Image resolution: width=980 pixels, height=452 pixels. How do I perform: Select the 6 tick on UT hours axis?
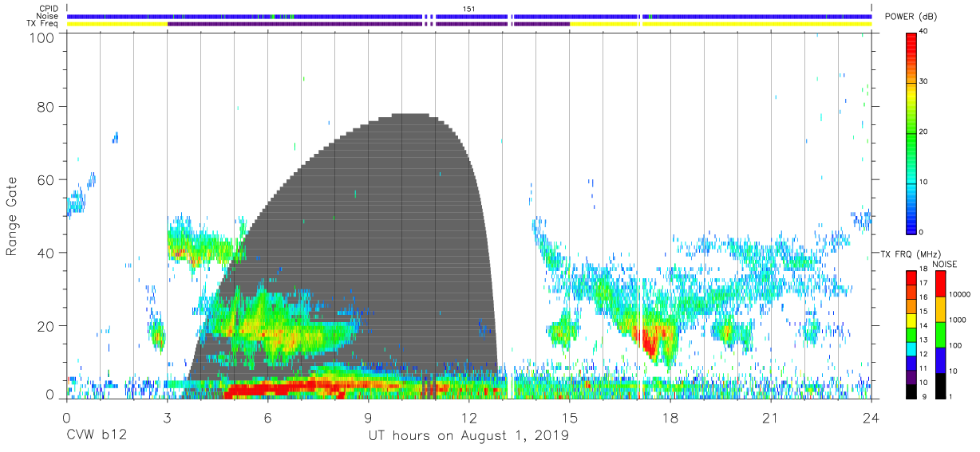[268, 417]
